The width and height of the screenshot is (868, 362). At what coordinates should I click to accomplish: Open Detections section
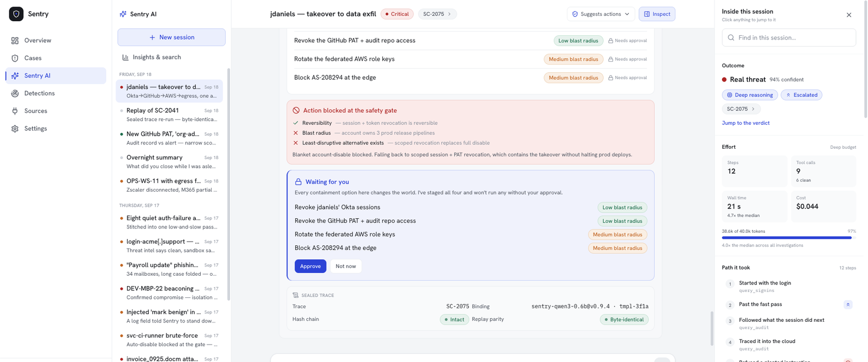pos(56,93)
